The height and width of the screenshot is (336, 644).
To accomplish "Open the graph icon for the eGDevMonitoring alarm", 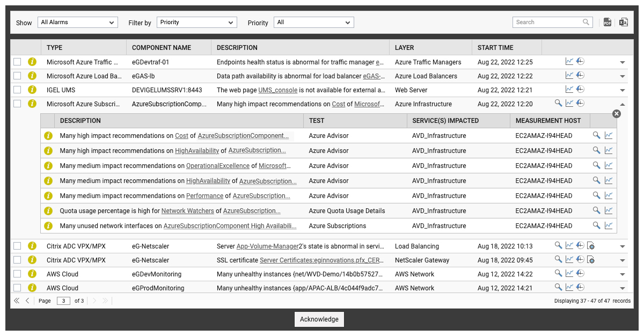I will coord(569,273).
